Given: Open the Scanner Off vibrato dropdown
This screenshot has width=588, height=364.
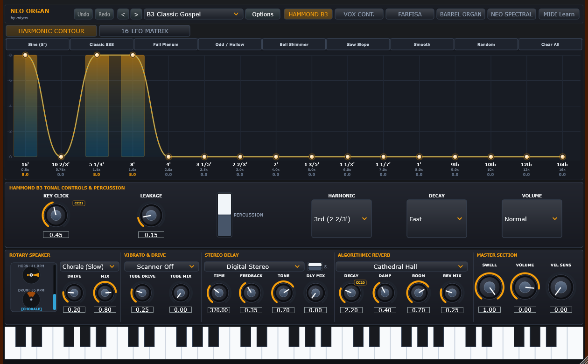Looking at the screenshot, I should (161, 266).
